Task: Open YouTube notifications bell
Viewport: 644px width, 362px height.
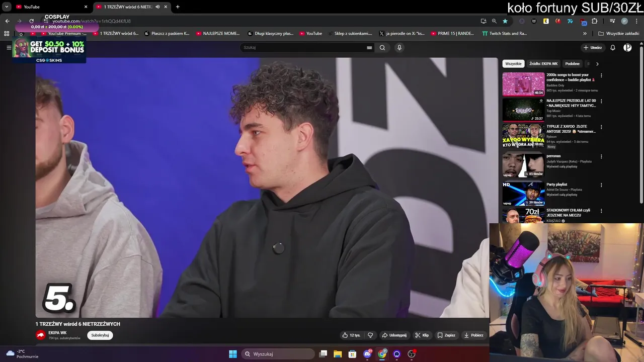Action: 613,48
